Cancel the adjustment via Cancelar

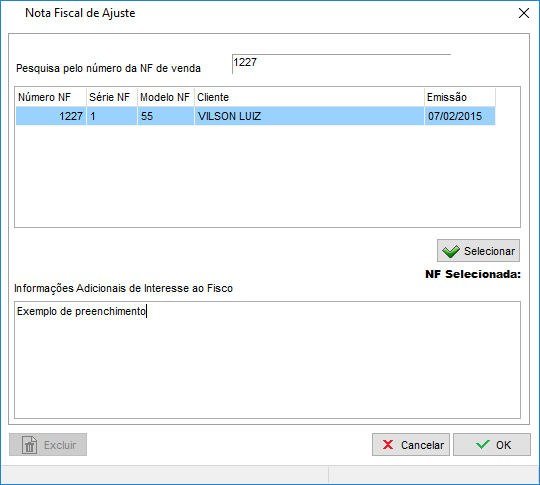(x=411, y=445)
